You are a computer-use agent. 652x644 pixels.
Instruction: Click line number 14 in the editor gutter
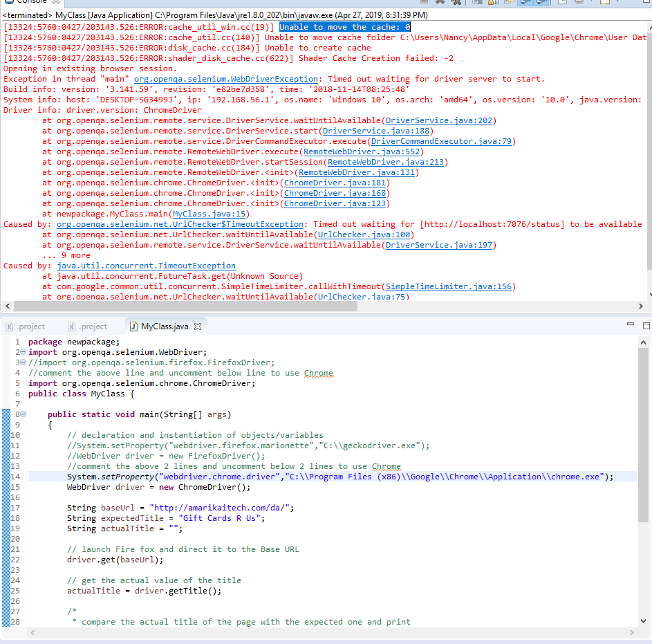pos(15,477)
